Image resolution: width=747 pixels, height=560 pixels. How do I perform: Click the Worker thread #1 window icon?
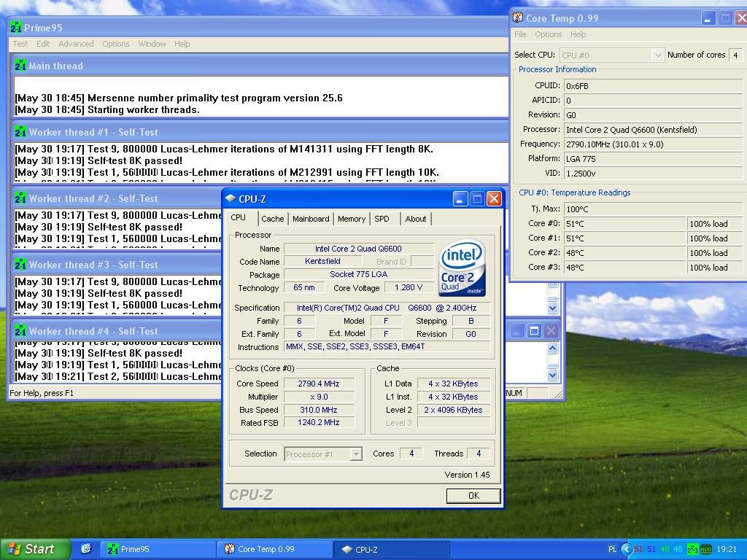(x=20, y=132)
